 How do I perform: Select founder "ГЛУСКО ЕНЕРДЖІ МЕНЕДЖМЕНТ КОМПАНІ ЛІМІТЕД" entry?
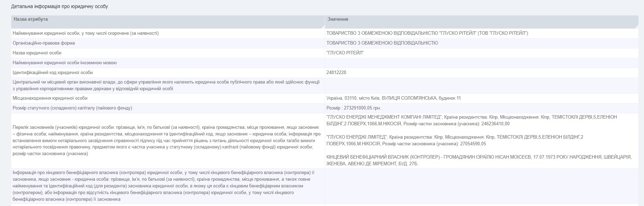click(x=384, y=117)
